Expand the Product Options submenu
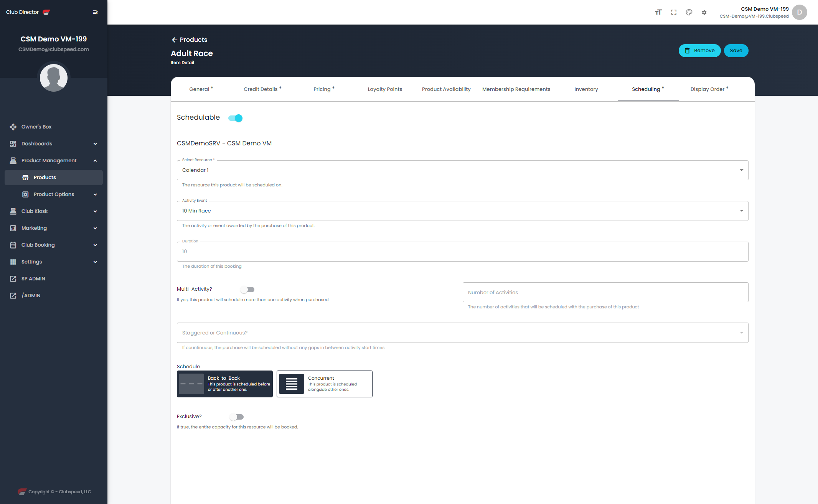 tap(95, 194)
